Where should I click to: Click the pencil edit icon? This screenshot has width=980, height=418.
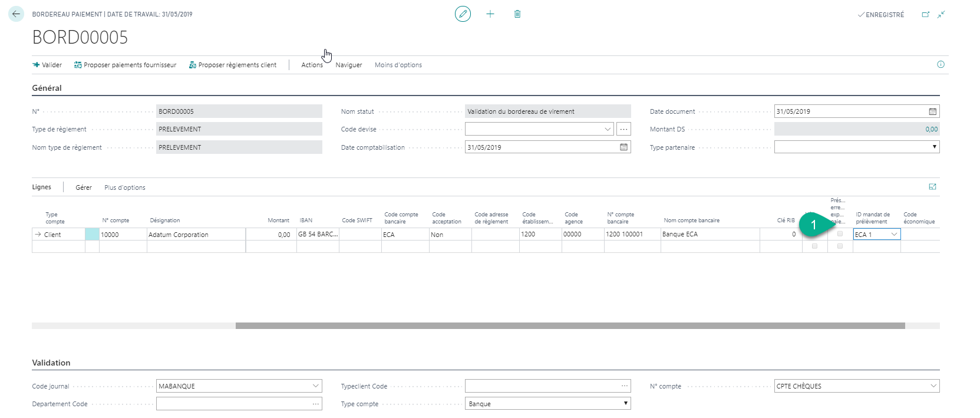[x=463, y=14]
